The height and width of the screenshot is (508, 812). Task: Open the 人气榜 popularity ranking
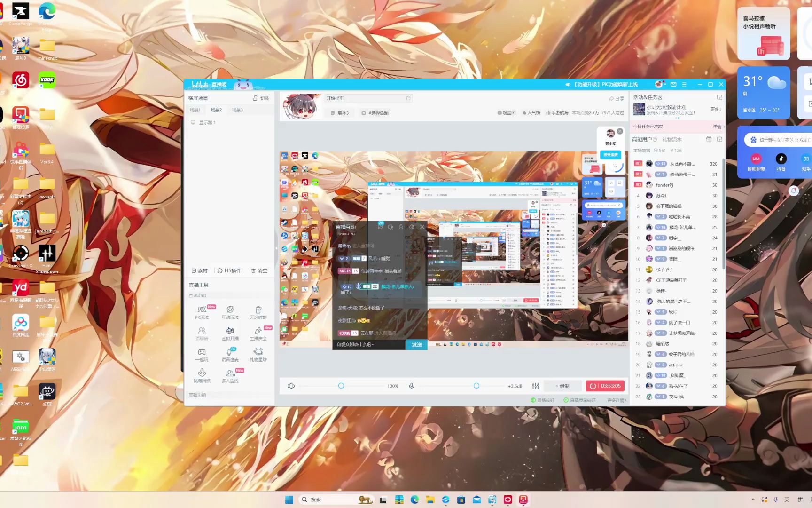tap(531, 113)
